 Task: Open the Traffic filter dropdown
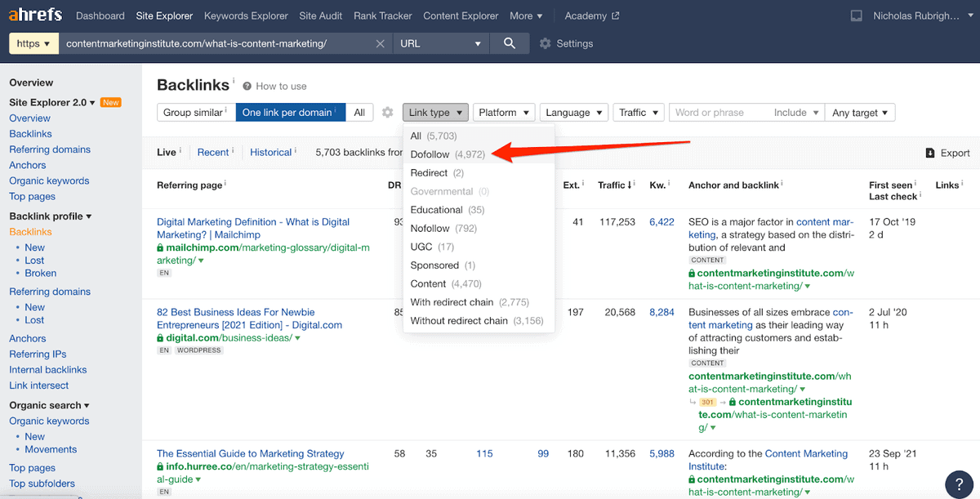click(639, 113)
